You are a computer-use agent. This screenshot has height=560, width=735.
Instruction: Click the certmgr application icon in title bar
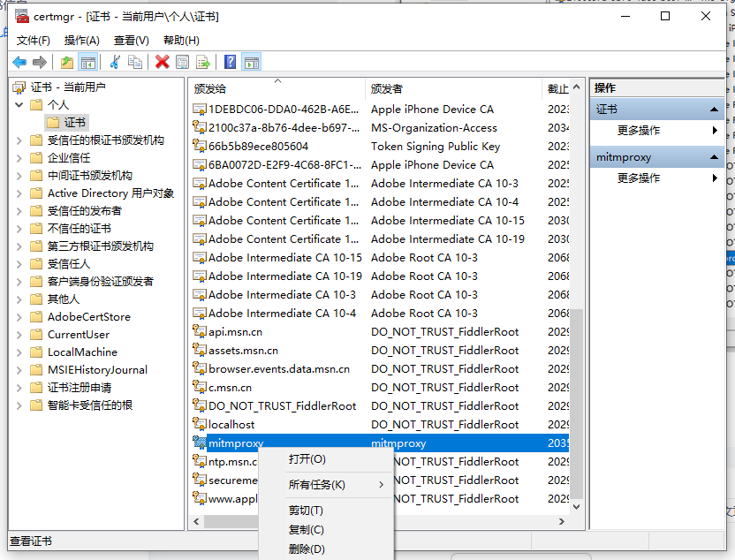[22, 17]
